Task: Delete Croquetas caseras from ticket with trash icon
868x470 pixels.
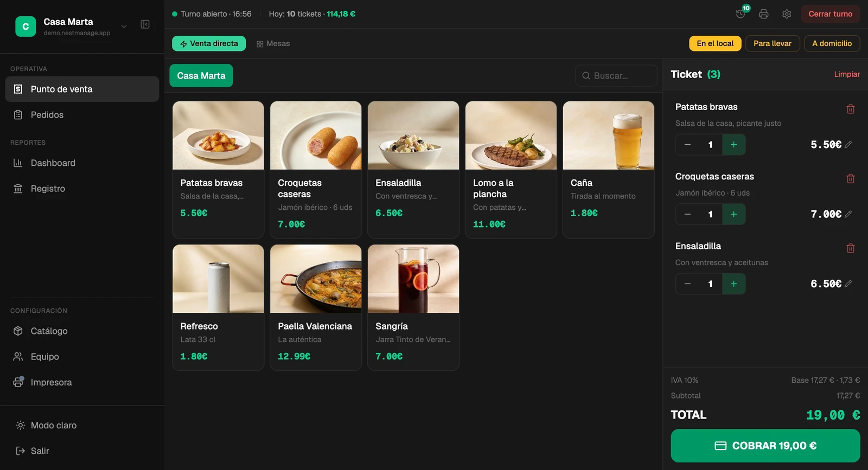Action: [x=850, y=178]
